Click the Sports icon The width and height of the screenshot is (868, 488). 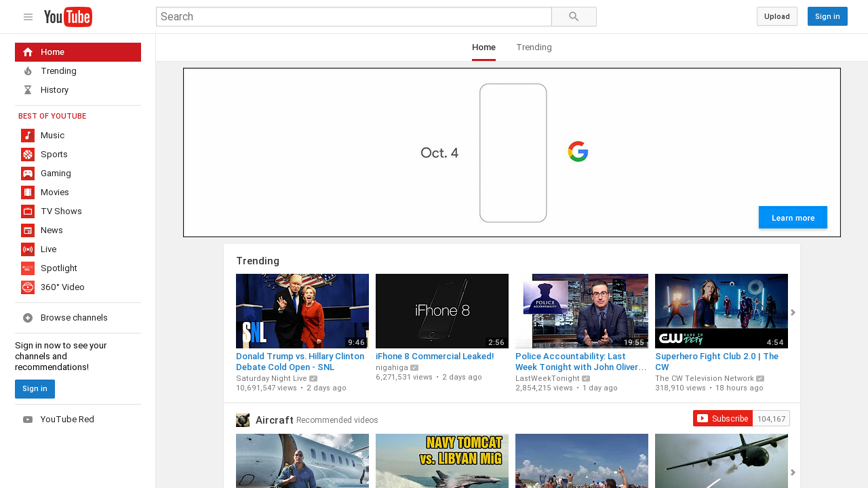28,155
